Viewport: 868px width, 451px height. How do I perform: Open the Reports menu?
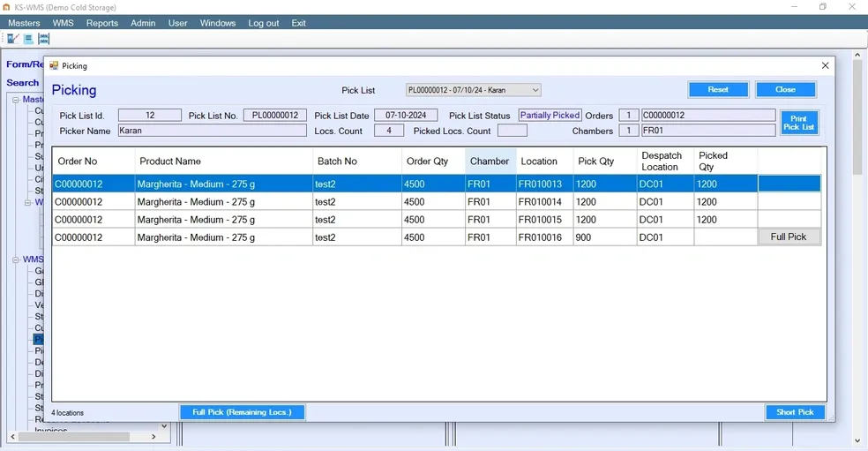pyautogui.click(x=101, y=23)
